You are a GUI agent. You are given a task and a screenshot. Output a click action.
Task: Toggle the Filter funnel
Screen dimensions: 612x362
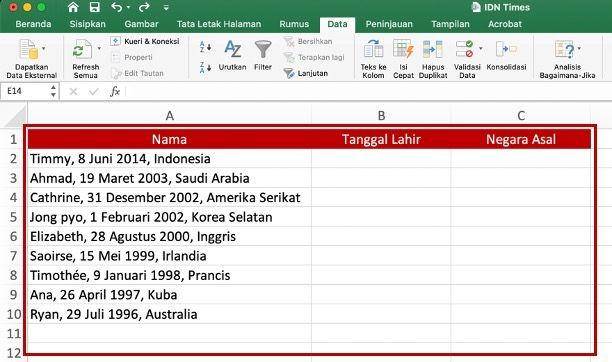pos(263,55)
